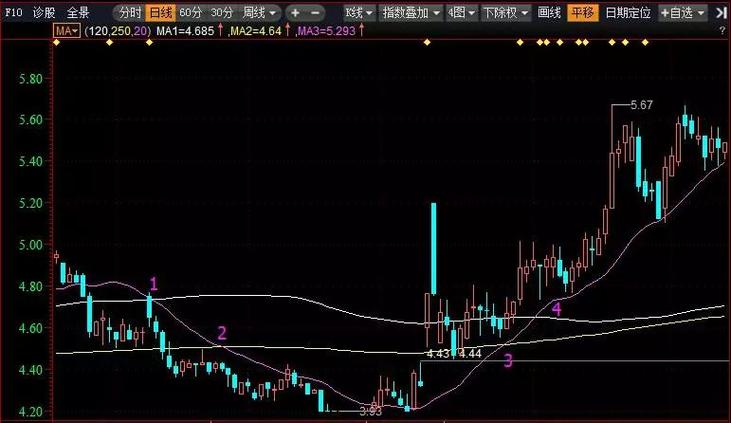Click the zoom out minus button
The height and width of the screenshot is (423, 731).
pos(316,13)
